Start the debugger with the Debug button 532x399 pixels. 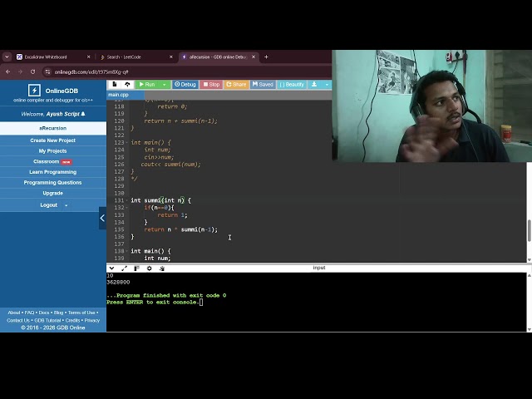pyautogui.click(x=185, y=84)
